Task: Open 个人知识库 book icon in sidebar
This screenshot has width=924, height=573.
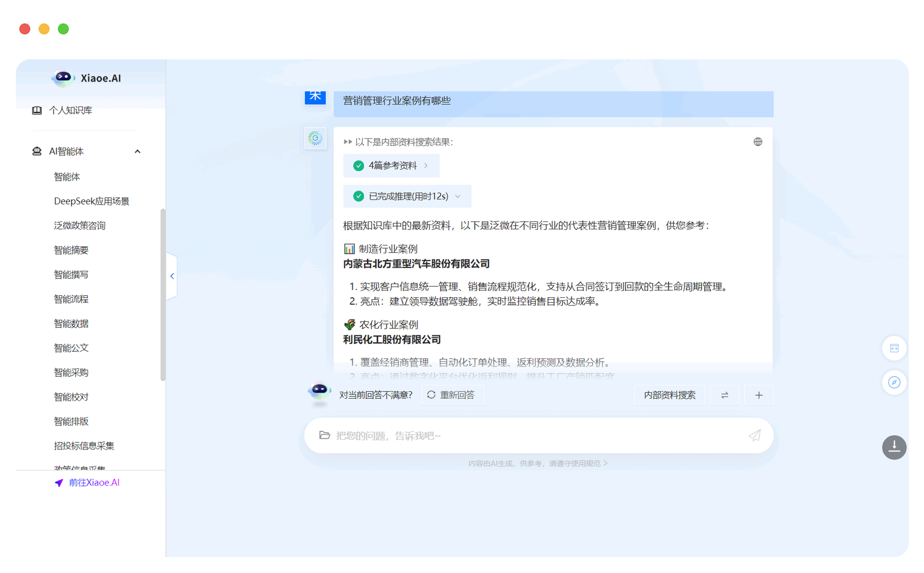Action: point(37,110)
